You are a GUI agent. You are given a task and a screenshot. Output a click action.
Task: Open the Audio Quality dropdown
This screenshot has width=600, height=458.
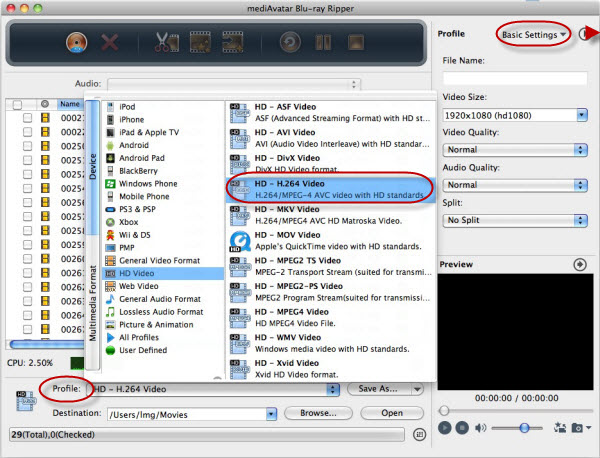[515, 185]
